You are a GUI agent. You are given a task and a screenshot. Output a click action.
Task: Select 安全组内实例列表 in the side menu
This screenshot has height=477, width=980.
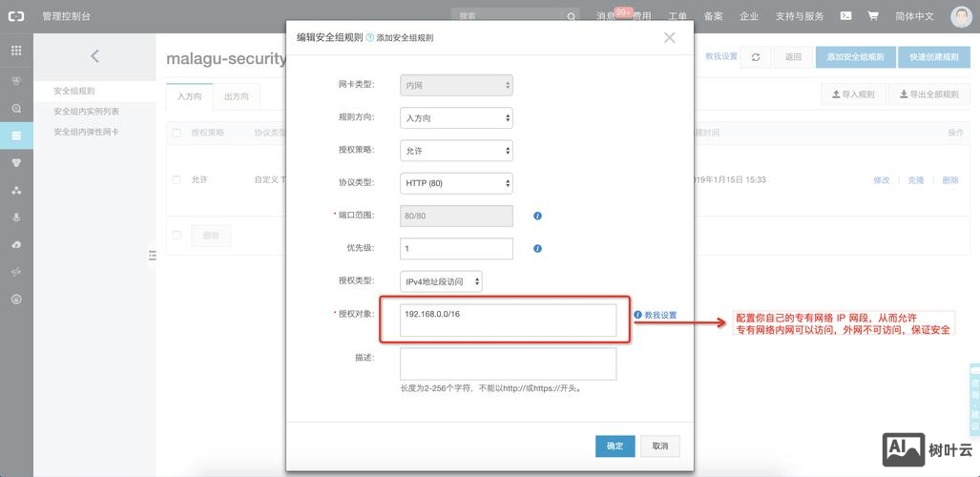86,112
